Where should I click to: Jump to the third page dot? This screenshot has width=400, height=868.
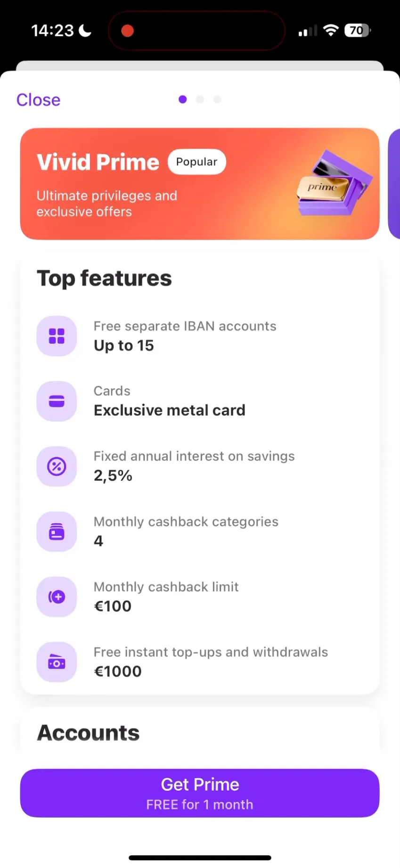[x=217, y=99]
